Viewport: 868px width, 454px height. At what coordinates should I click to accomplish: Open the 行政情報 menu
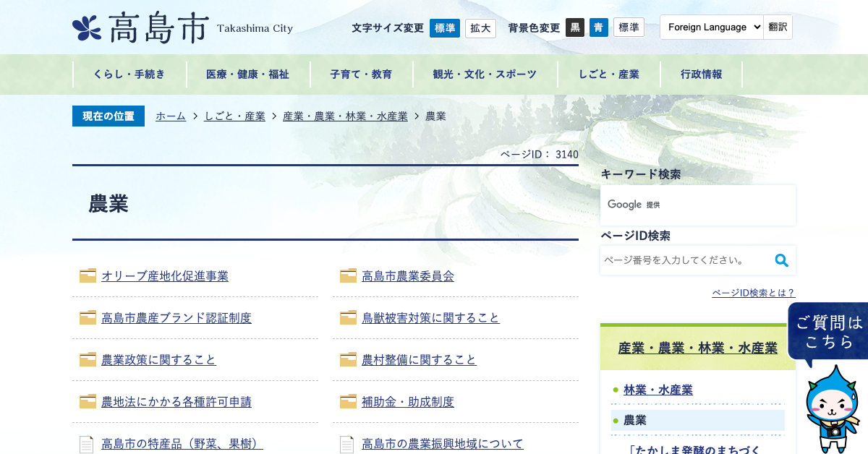[x=702, y=74]
